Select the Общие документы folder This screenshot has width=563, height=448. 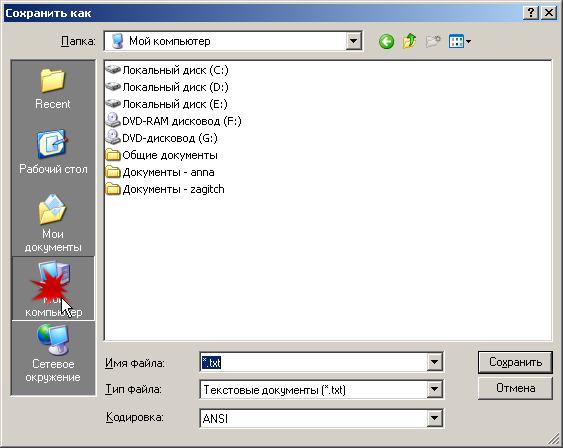click(x=162, y=155)
